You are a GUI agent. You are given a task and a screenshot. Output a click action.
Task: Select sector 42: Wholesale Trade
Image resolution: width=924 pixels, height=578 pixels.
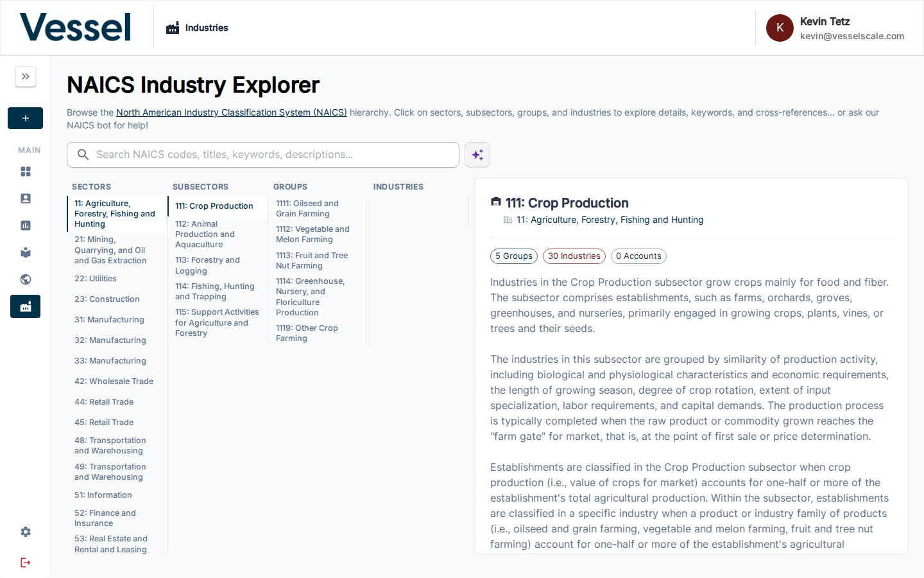[116, 381]
